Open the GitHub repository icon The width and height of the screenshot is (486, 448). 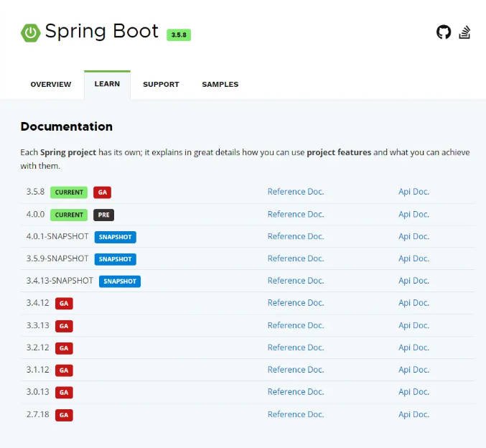[x=444, y=32]
